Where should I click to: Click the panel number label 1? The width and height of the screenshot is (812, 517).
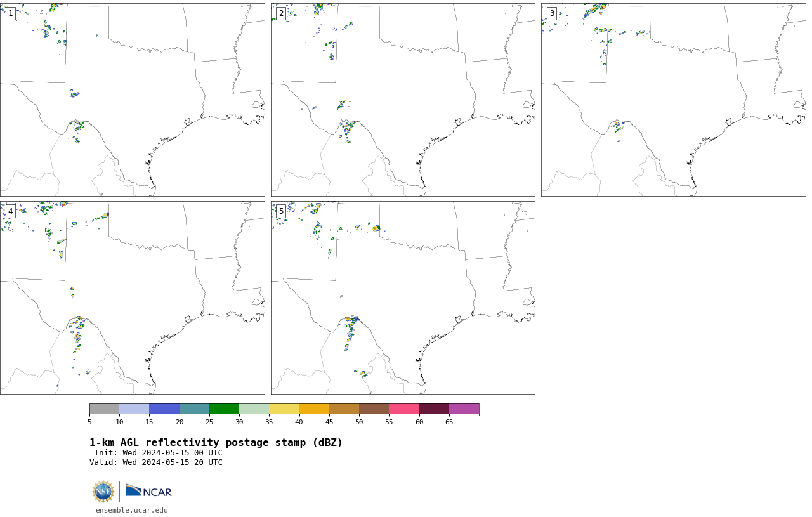tap(10, 13)
